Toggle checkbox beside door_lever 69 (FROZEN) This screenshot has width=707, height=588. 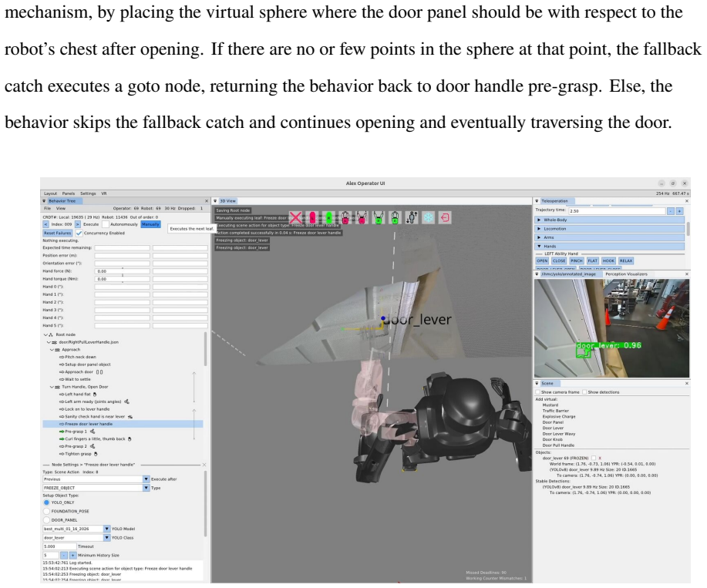click(594, 459)
